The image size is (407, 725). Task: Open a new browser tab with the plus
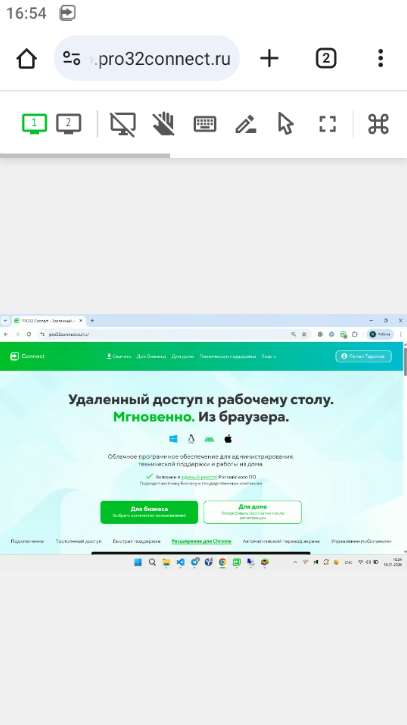[x=269, y=58]
